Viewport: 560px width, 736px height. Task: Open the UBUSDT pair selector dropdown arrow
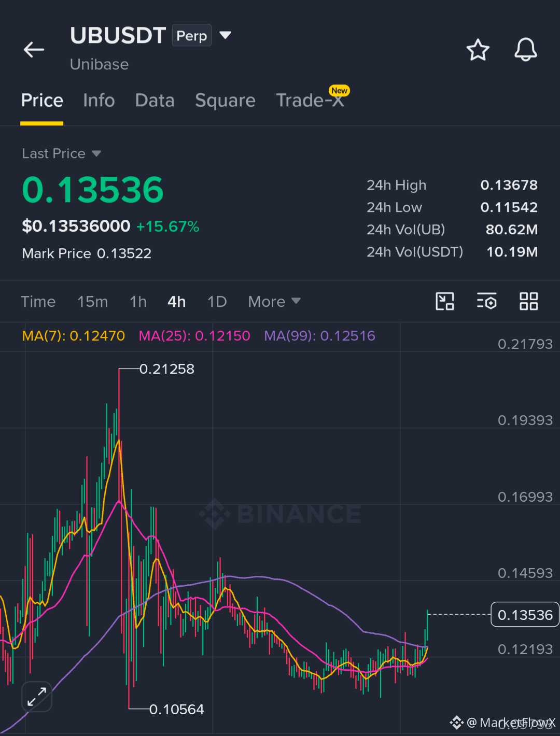click(225, 35)
